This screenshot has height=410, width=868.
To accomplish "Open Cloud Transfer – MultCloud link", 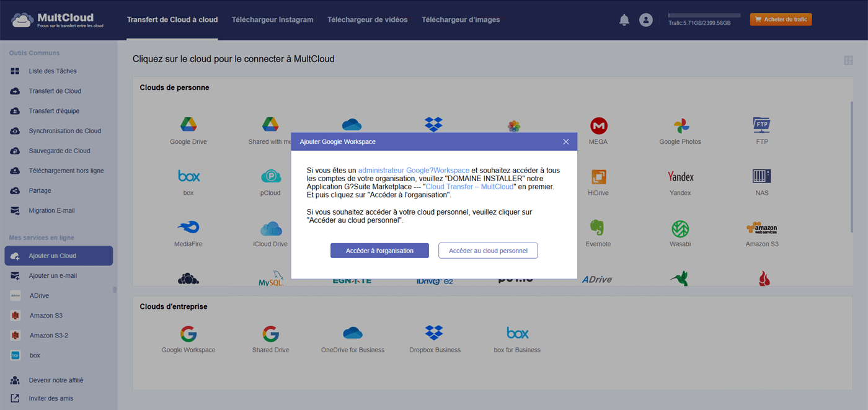I will pyautogui.click(x=469, y=187).
